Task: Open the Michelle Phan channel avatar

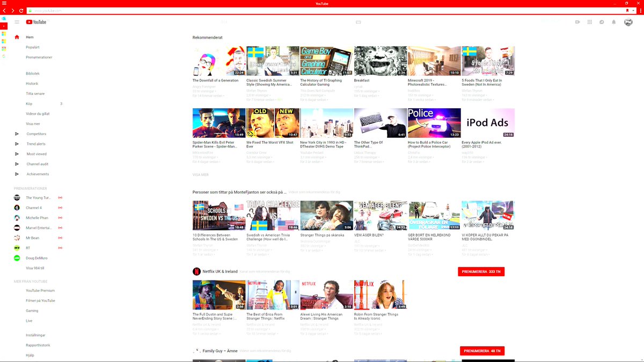Action: [x=17, y=218]
